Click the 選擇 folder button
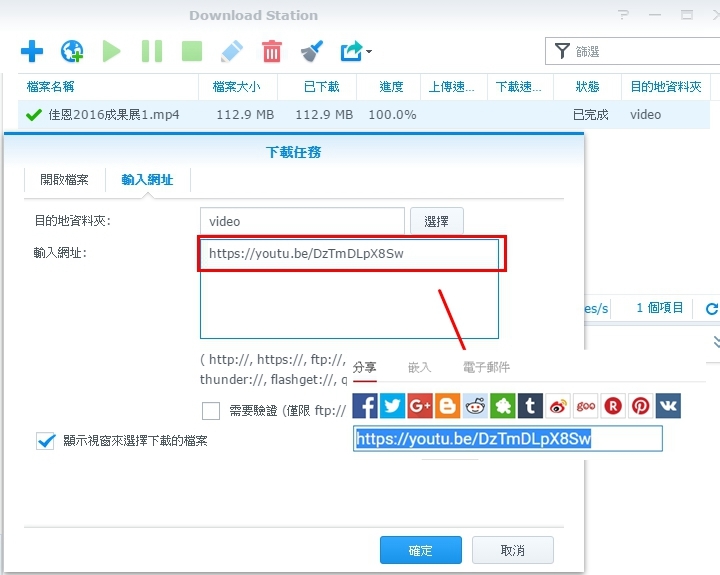 pyautogui.click(x=437, y=221)
